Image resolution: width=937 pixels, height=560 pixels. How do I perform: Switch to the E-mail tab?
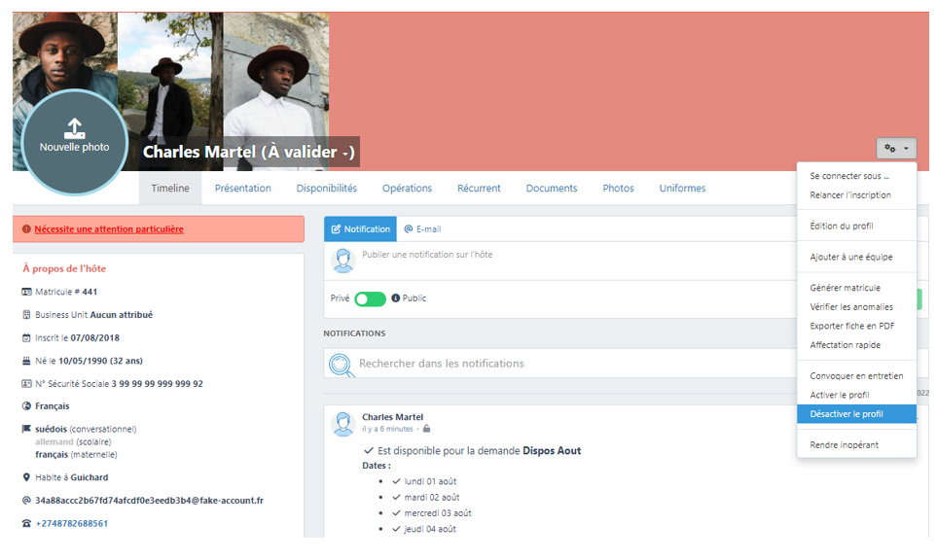pyautogui.click(x=422, y=229)
